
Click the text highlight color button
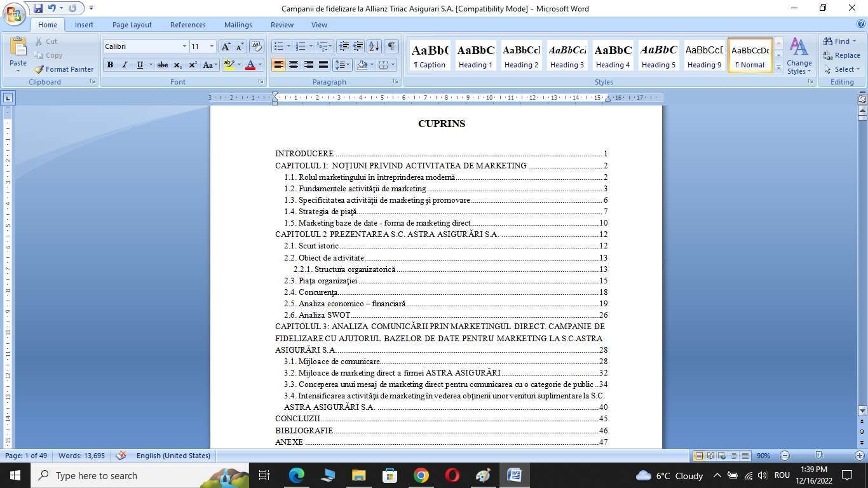(229, 65)
